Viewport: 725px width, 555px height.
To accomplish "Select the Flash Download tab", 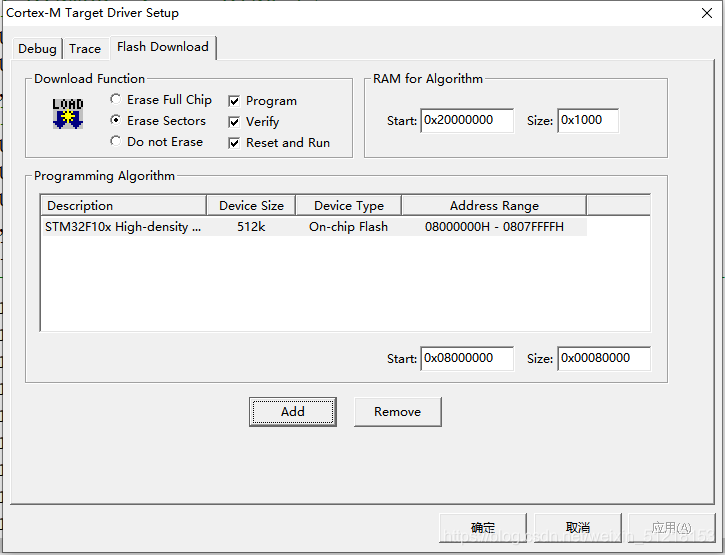I will pos(163,47).
